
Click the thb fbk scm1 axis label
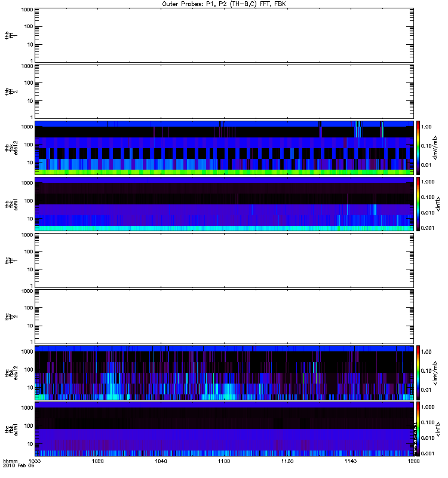point(11,204)
